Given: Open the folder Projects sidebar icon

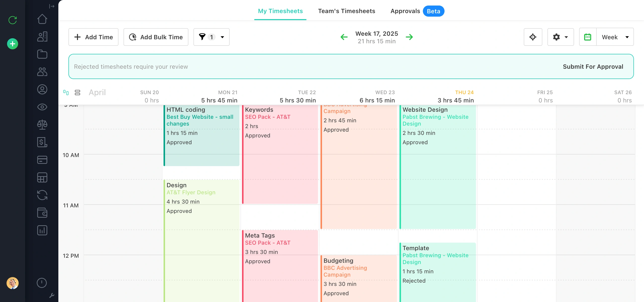Looking at the screenshot, I should [42, 54].
